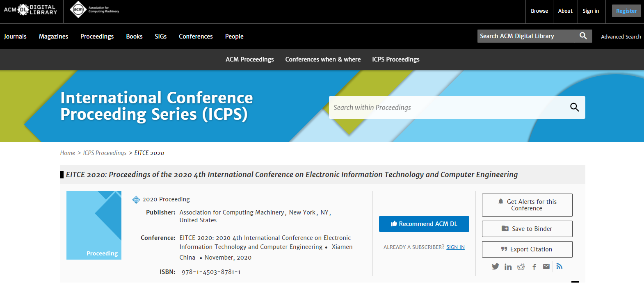Image resolution: width=644 pixels, height=292 pixels.
Task: Select the ACM Proceedings sub-navigation tab
Action: point(250,59)
